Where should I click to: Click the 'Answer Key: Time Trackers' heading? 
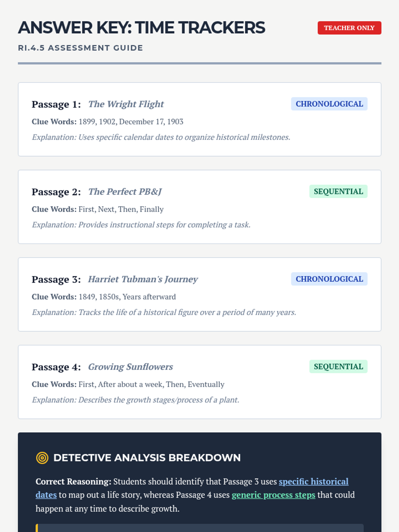141,28
